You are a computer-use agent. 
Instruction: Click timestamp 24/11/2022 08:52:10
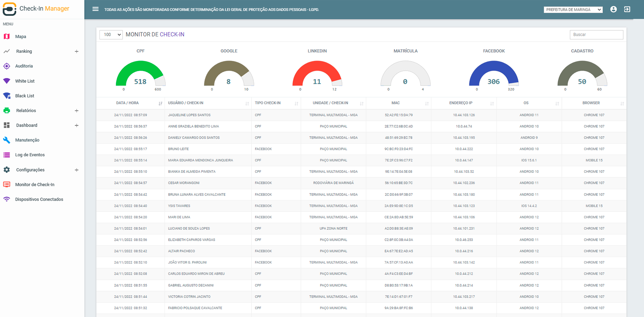130,262
